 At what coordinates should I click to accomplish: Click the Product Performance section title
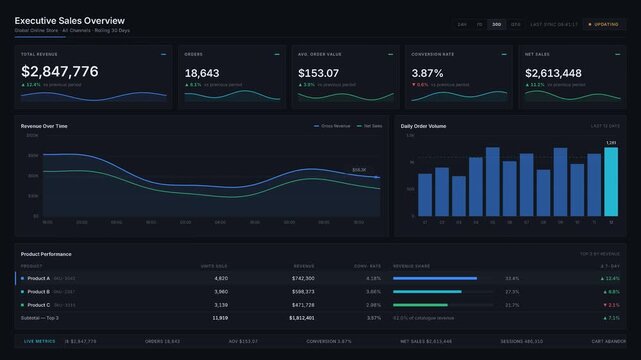click(x=46, y=254)
